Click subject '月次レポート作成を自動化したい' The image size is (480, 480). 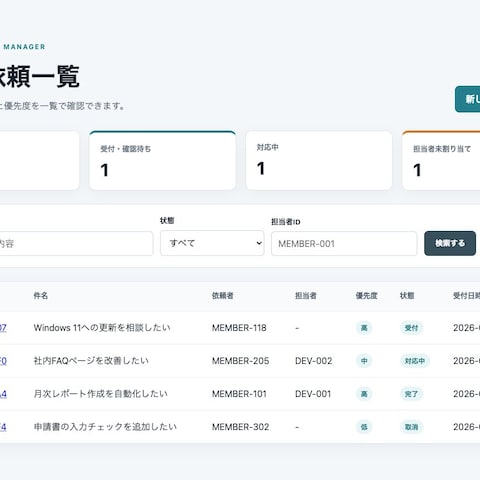(100, 394)
